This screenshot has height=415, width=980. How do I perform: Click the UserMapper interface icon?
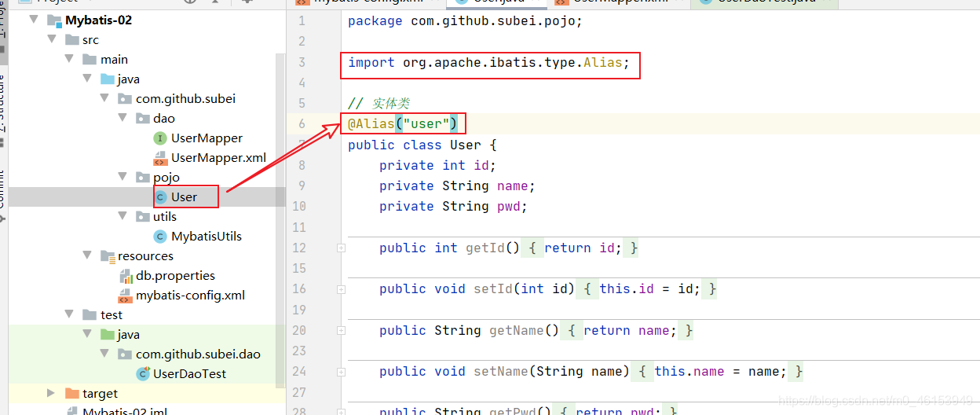point(160,138)
